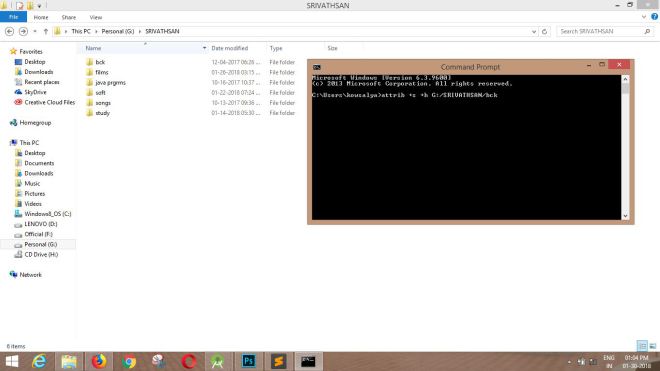Sort by Type column header
The height and width of the screenshot is (371, 660).
(276, 48)
